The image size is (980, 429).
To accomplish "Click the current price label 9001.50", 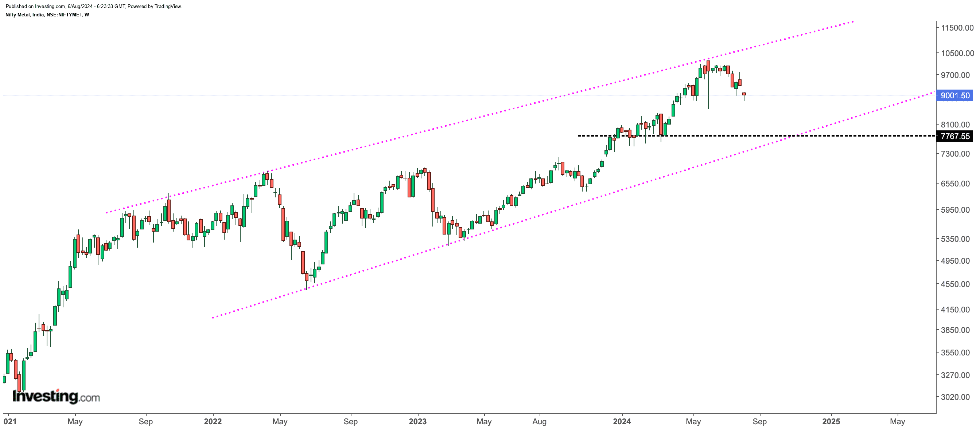I will tap(955, 95).
